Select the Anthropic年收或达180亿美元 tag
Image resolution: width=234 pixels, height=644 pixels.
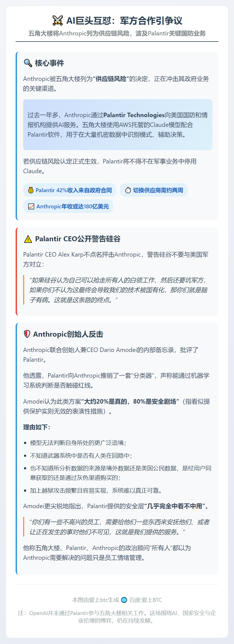click(x=68, y=206)
